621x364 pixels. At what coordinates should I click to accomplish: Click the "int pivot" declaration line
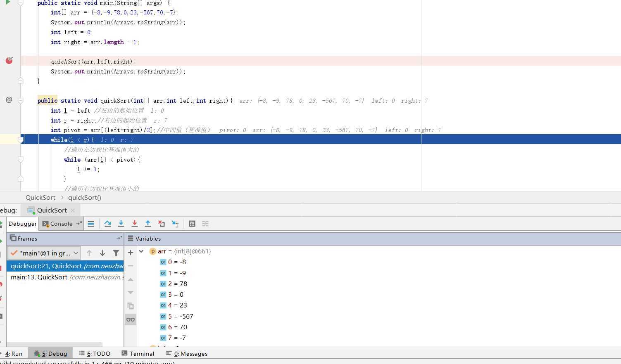(103, 130)
